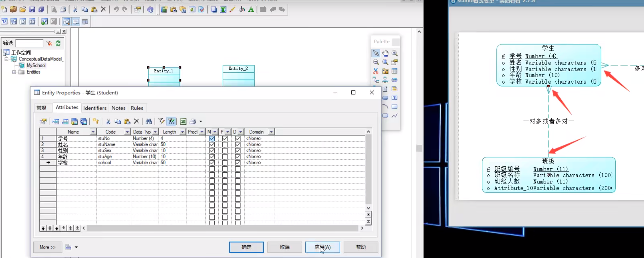
Task: Switch to the 常规 tab
Action: click(41, 108)
